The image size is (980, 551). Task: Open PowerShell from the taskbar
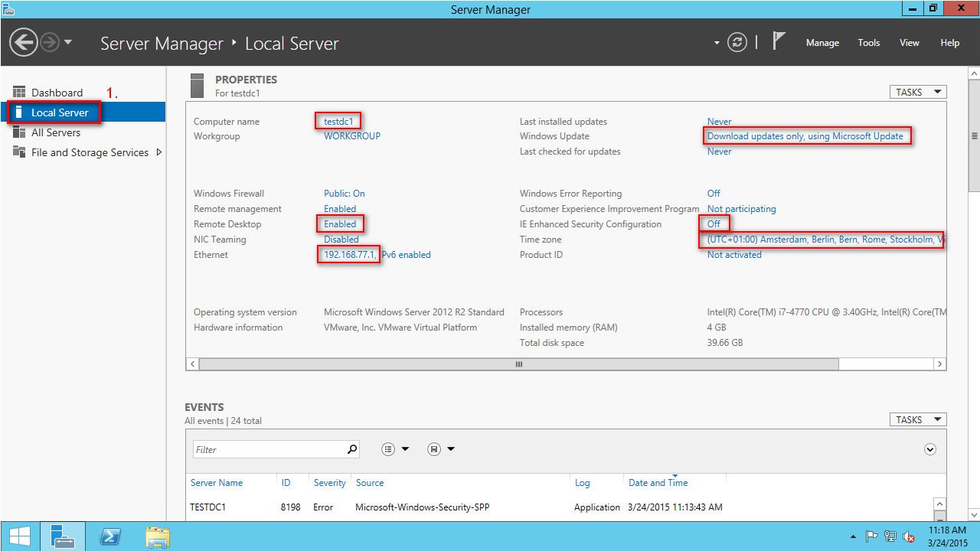coord(110,537)
